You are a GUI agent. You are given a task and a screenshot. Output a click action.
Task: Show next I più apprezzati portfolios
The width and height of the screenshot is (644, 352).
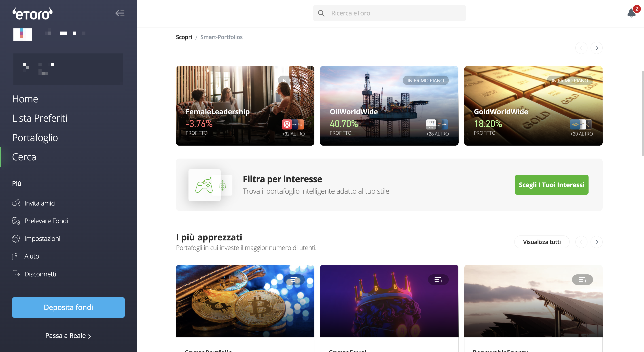(597, 242)
